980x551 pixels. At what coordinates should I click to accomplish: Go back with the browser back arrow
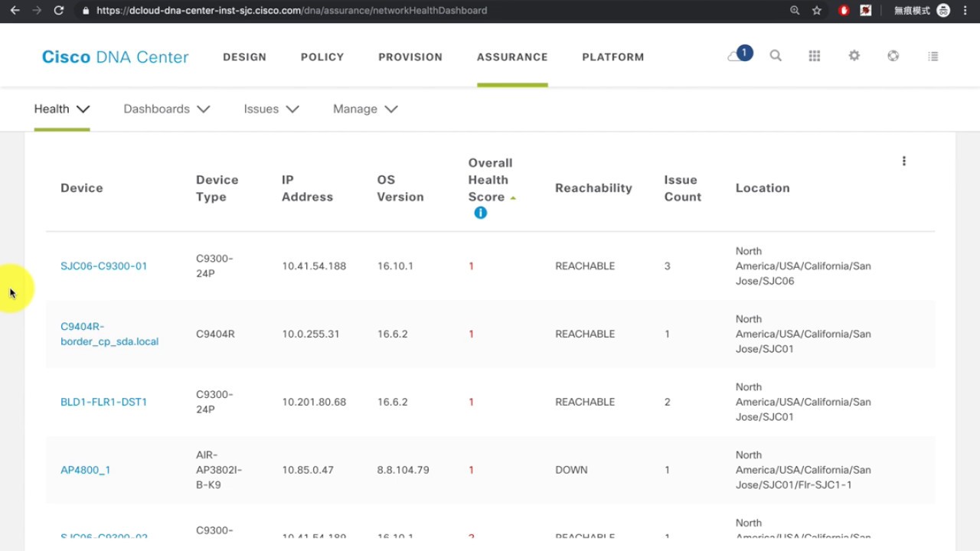click(x=15, y=11)
